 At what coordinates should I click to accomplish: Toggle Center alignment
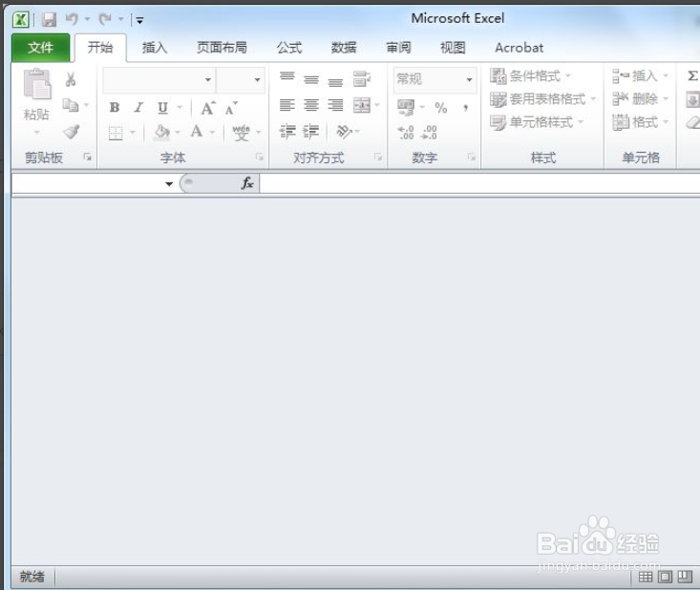click(311, 105)
